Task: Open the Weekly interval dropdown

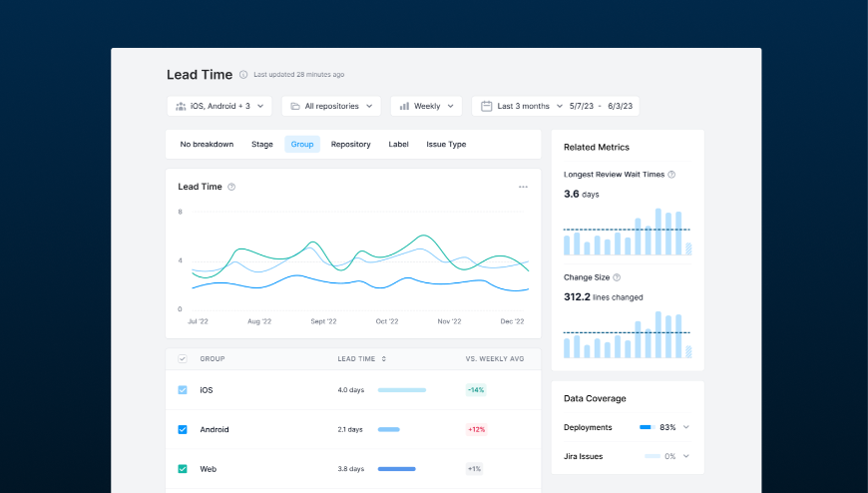Action: point(426,106)
